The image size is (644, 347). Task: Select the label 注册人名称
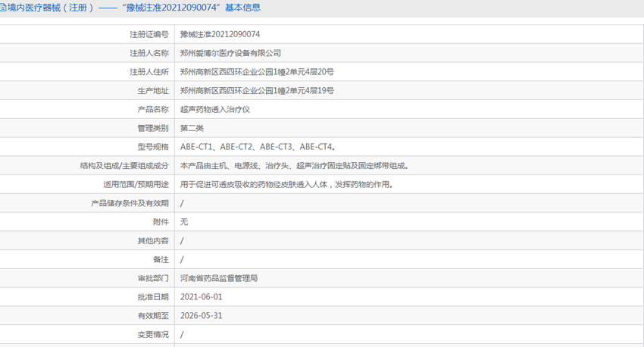tap(149, 53)
